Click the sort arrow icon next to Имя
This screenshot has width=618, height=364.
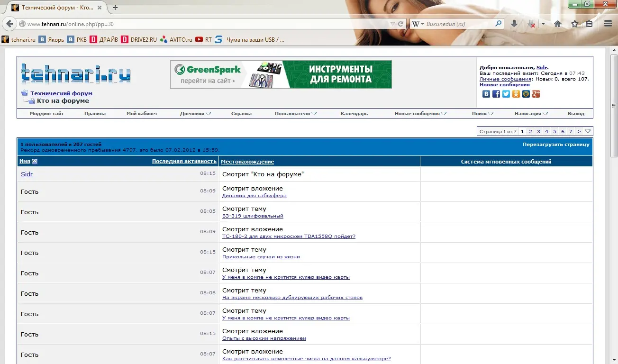(x=35, y=161)
